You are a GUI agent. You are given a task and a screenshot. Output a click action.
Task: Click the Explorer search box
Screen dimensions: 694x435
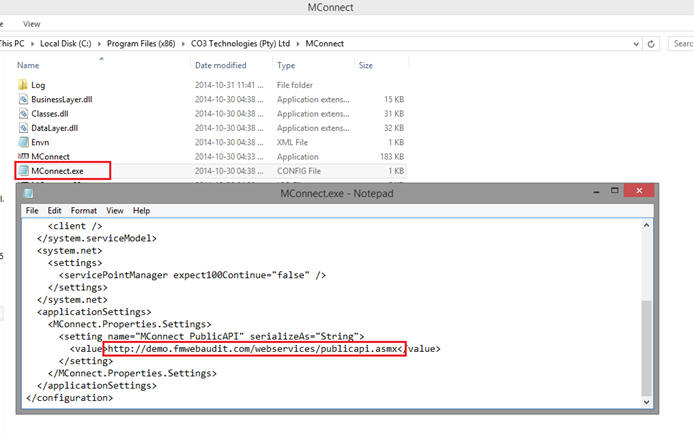[681, 44]
